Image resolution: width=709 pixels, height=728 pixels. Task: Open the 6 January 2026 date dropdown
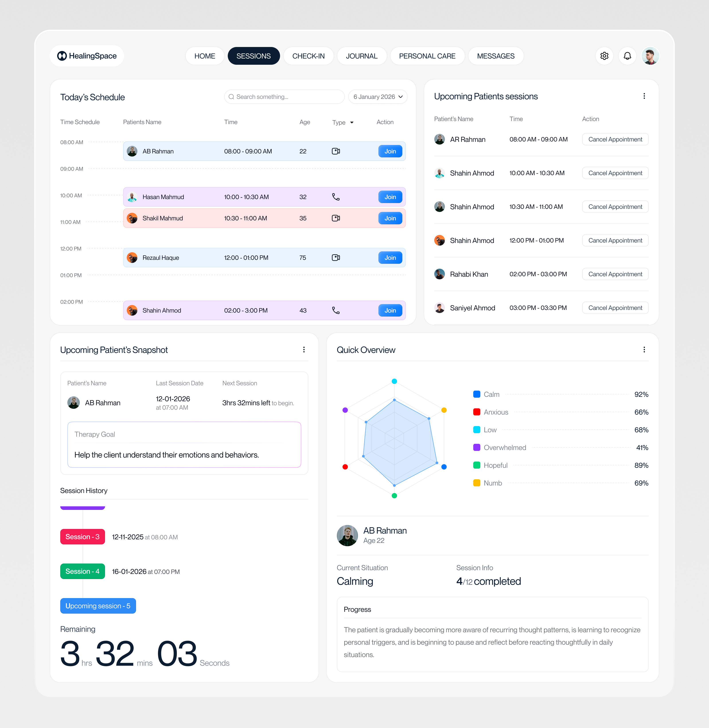coord(377,96)
